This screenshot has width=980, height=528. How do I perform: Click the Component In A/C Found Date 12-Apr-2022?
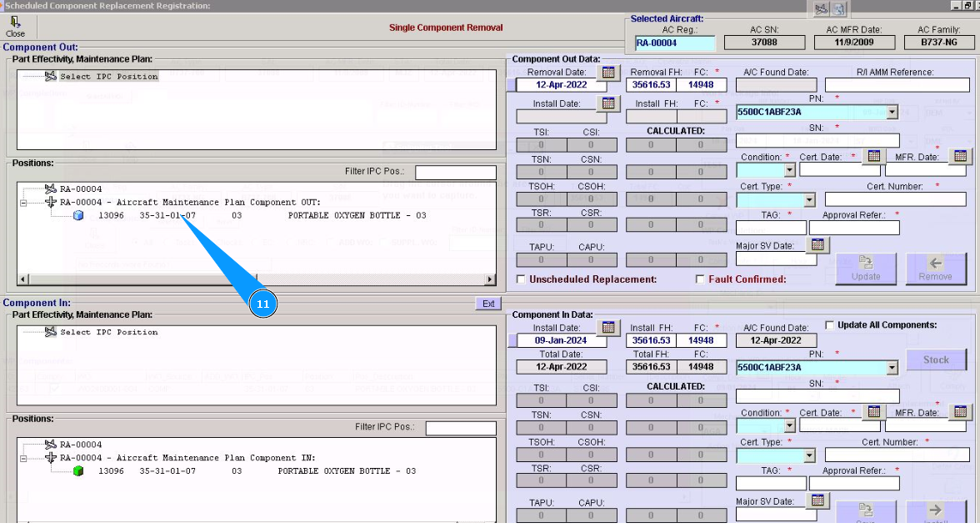click(x=776, y=340)
